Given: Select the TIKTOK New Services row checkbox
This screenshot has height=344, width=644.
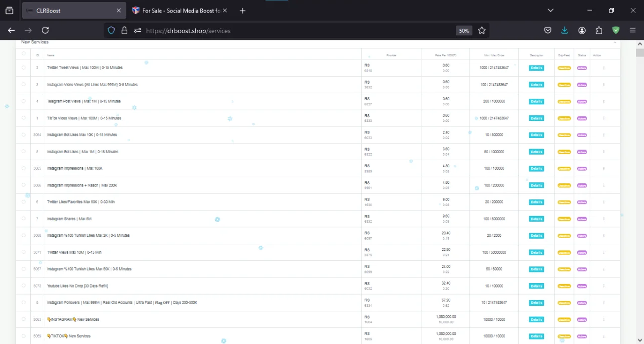Looking at the screenshot, I should click(x=24, y=336).
